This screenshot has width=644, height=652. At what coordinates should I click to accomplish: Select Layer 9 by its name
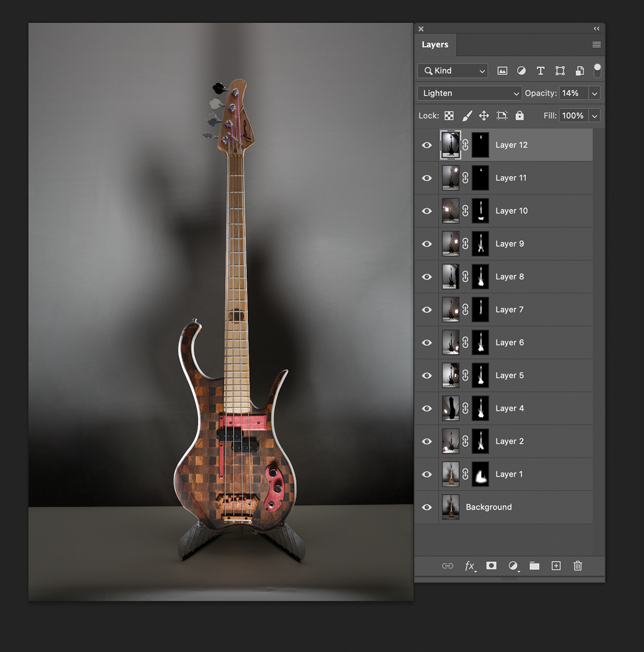coord(510,243)
